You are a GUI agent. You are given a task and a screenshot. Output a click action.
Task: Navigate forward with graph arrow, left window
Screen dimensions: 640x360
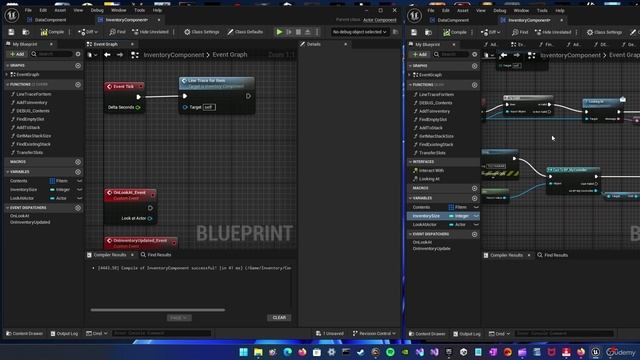[120, 55]
